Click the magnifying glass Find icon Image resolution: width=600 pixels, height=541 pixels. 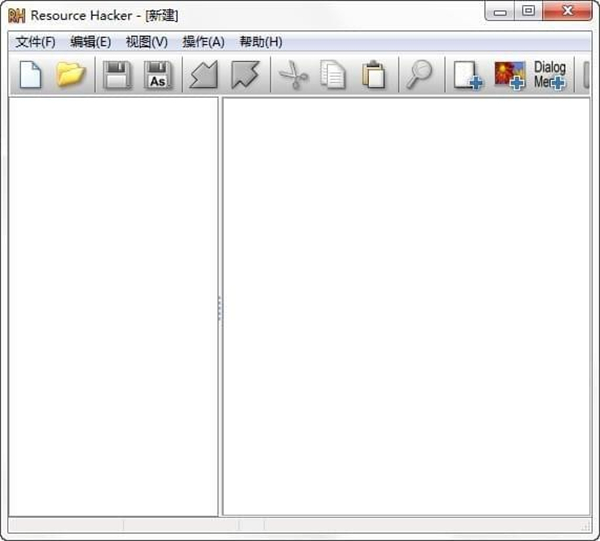[419, 75]
